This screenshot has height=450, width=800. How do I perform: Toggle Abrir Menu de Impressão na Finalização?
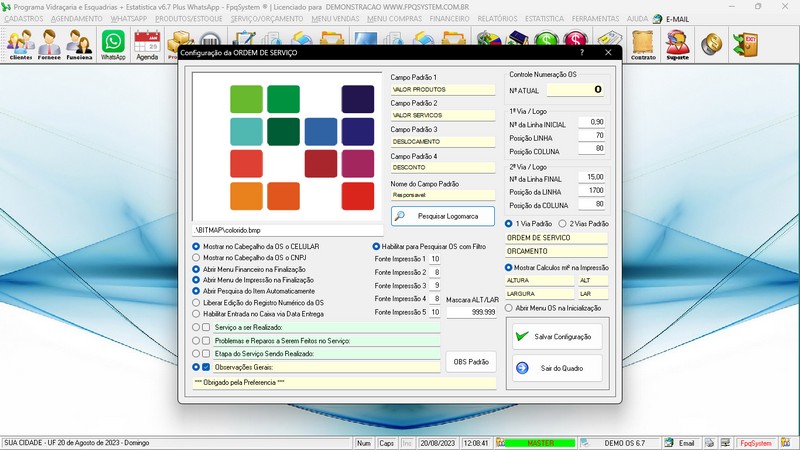(196, 280)
